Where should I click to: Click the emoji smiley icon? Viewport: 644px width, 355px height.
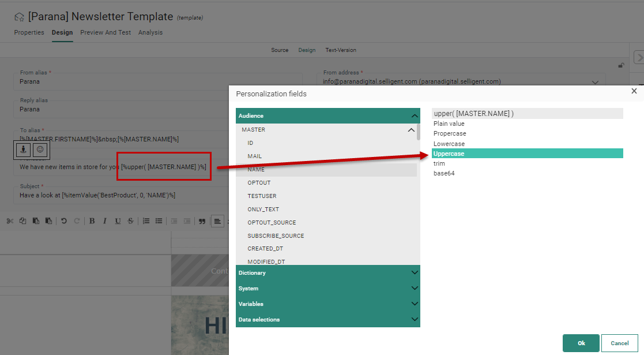point(40,150)
